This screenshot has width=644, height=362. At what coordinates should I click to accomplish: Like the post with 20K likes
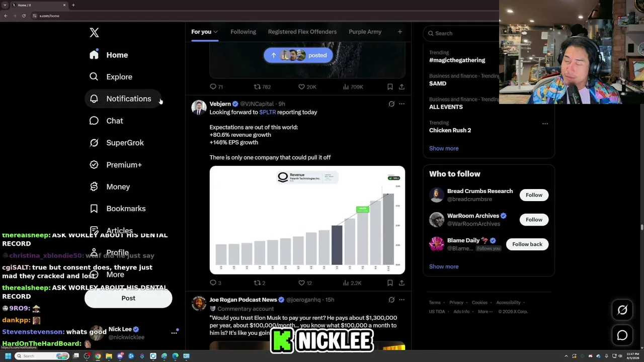click(x=307, y=86)
